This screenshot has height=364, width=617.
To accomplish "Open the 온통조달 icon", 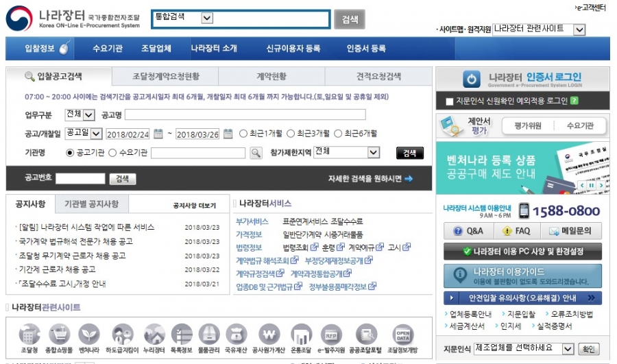I will [301, 335].
